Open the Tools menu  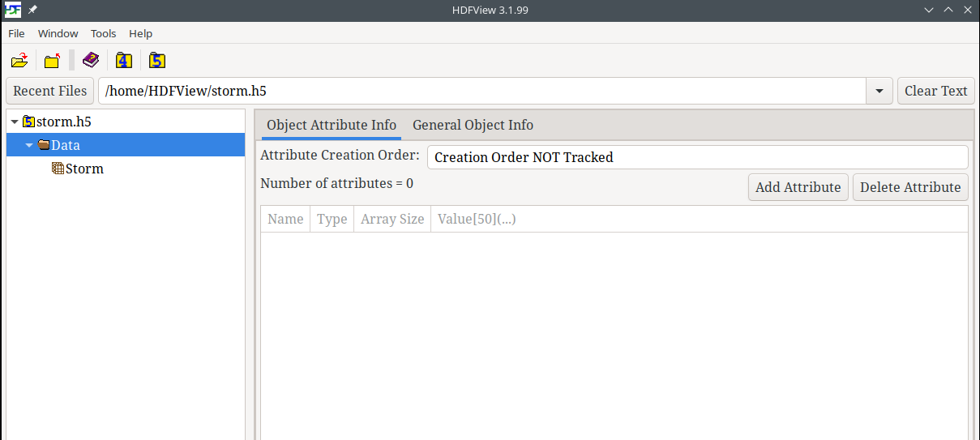[x=103, y=33]
